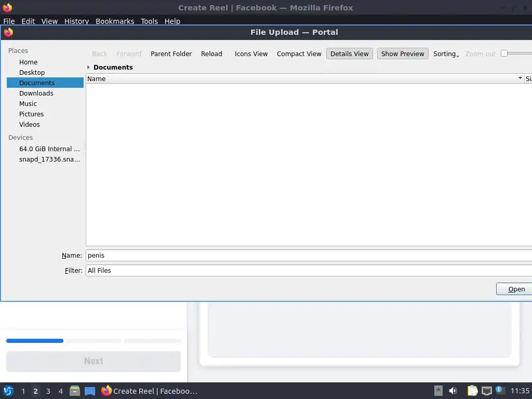Click the Firefox logo in the main window title bar
Image resolution: width=532 pixels, height=399 pixels.
pyautogui.click(x=7, y=7)
